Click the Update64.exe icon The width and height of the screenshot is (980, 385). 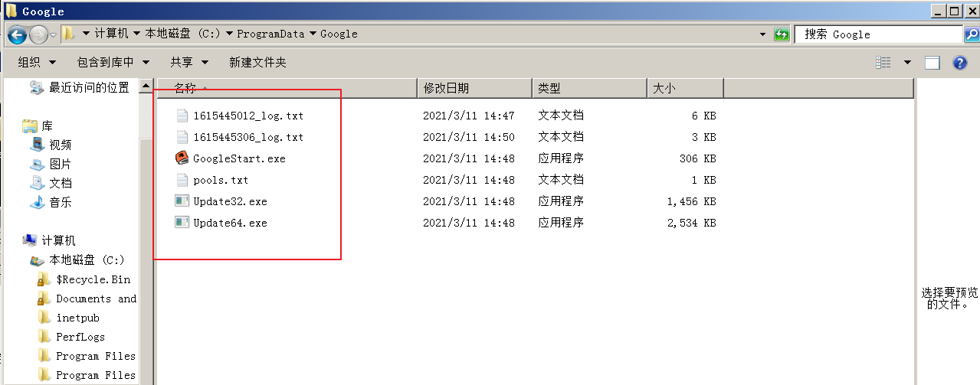pos(182,223)
